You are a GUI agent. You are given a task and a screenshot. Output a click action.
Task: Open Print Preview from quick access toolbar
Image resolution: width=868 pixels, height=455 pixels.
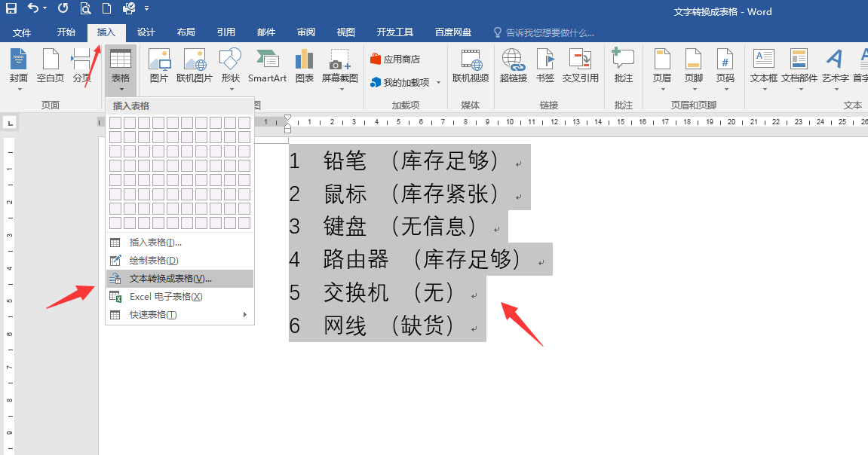(x=85, y=8)
